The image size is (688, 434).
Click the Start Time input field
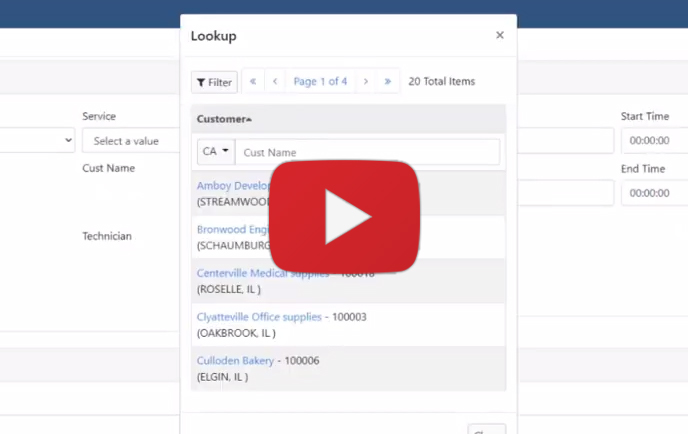(x=652, y=141)
